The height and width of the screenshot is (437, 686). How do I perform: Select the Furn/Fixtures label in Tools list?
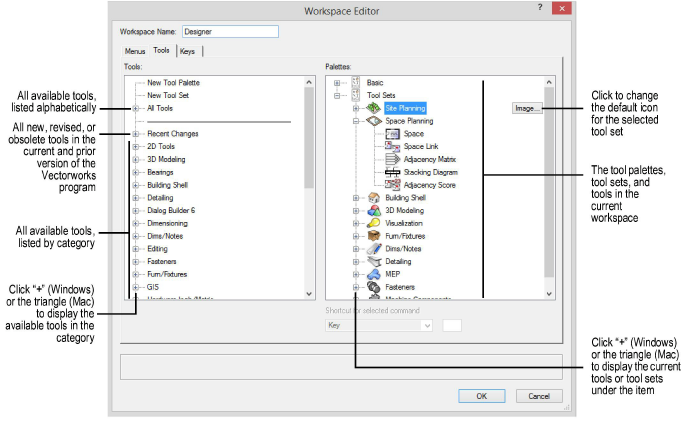coord(167,274)
